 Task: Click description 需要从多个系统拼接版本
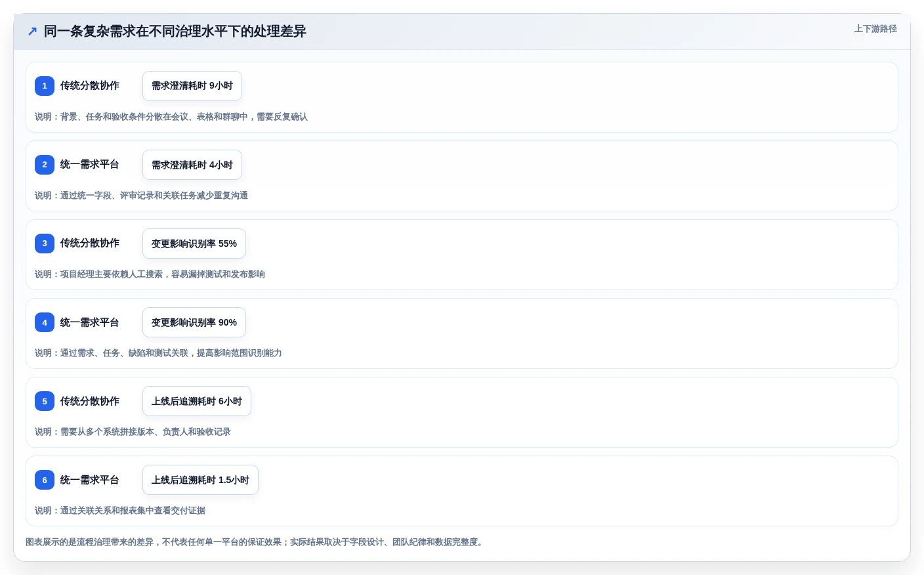click(x=133, y=432)
